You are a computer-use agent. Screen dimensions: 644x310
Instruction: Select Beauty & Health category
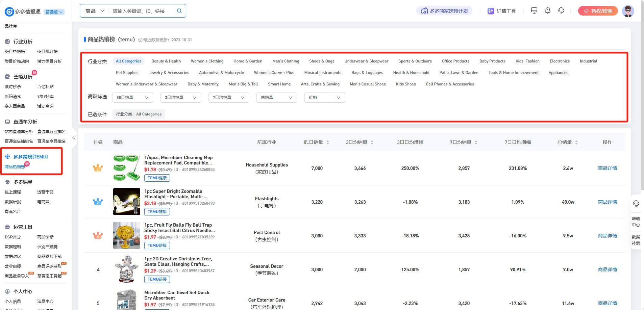click(x=166, y=61)
